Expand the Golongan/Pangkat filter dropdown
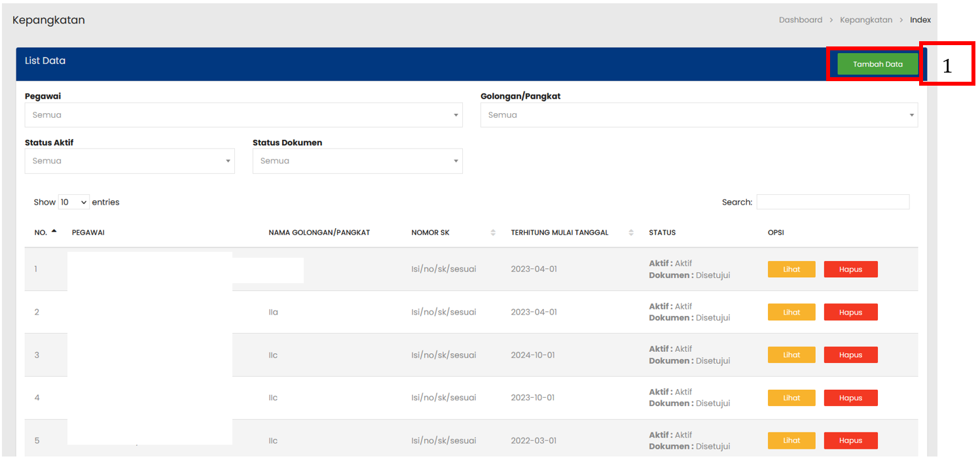Image resolution: width=980 pixels, height=465 pixels. pos(699,115)
